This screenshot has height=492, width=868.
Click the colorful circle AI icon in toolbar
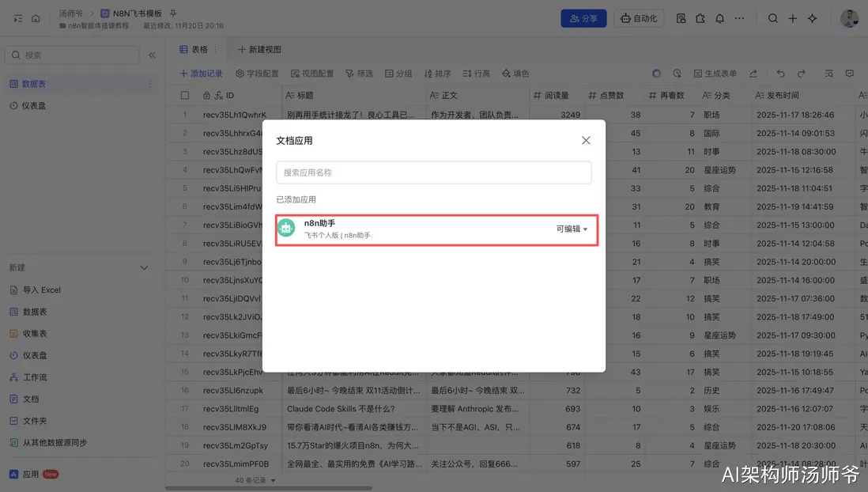coord(657,73)
